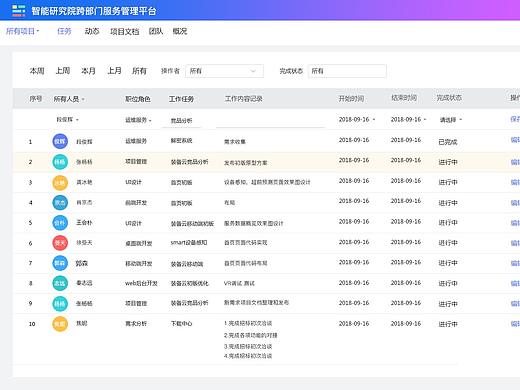The image size is (520, 390).
Task: Click the orange avatar in row 10
Action: point(60,324)
